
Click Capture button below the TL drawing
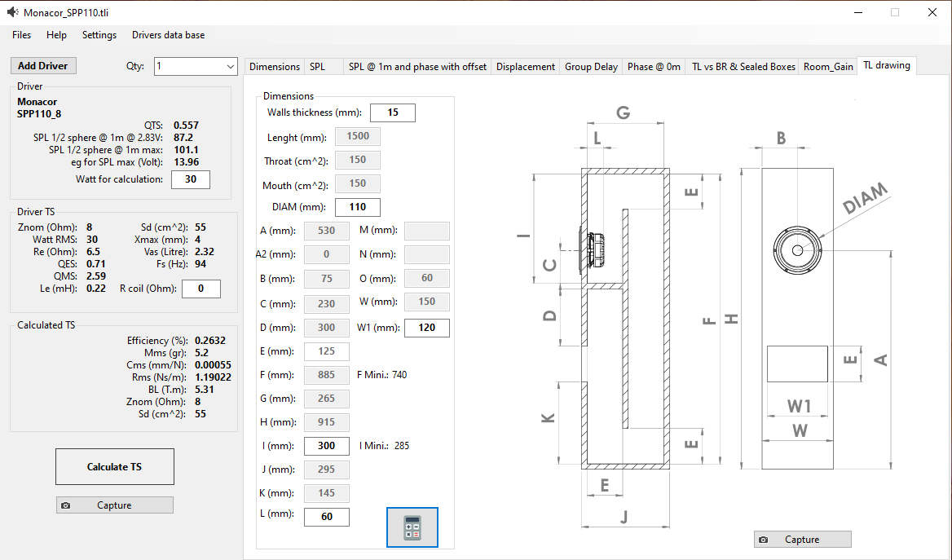point(803,540)
